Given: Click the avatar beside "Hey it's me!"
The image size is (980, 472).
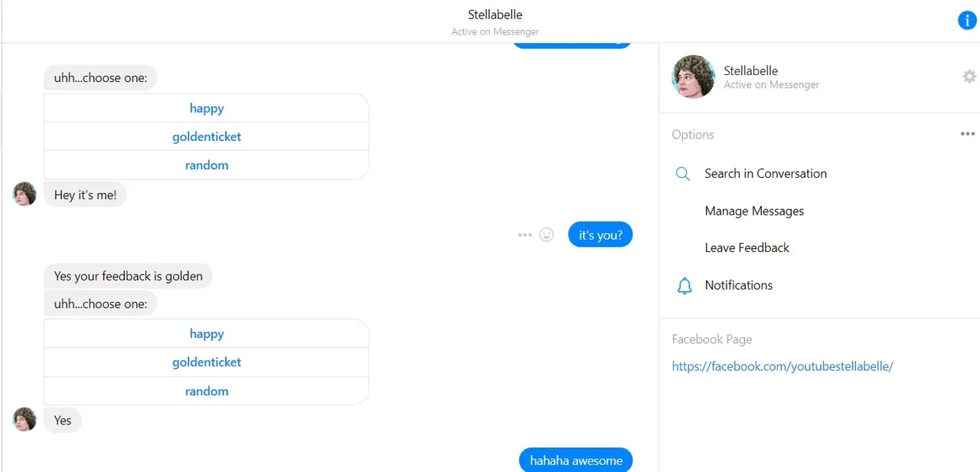Looking at the screenshot, I should (x=25, y=194).
